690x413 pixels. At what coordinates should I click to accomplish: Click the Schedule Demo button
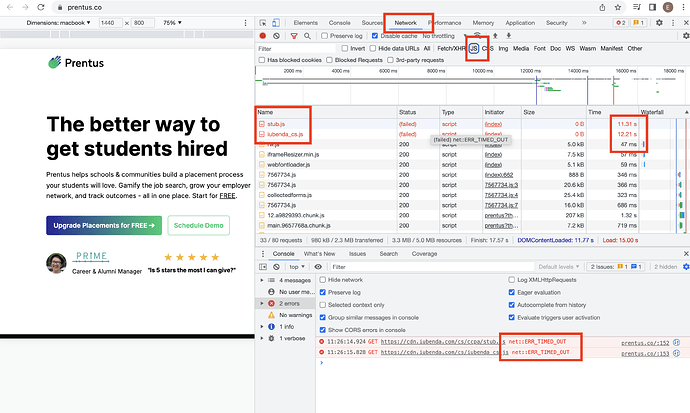point(198,225)
